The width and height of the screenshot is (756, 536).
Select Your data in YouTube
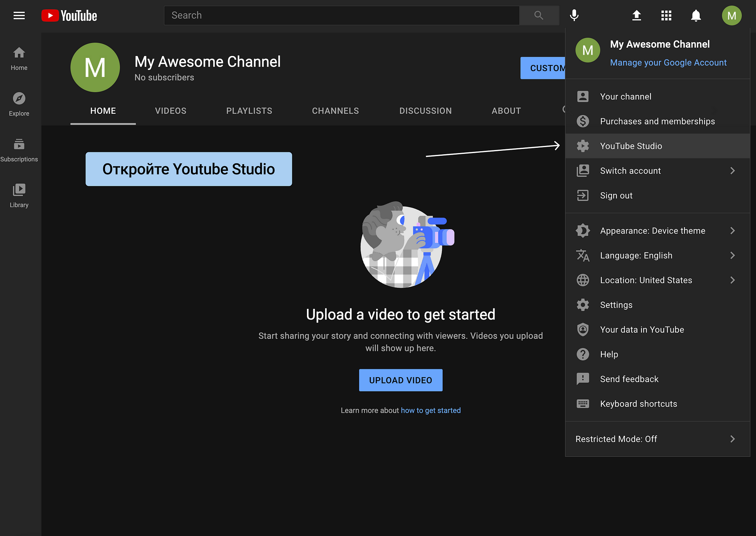tap(657, 330)
